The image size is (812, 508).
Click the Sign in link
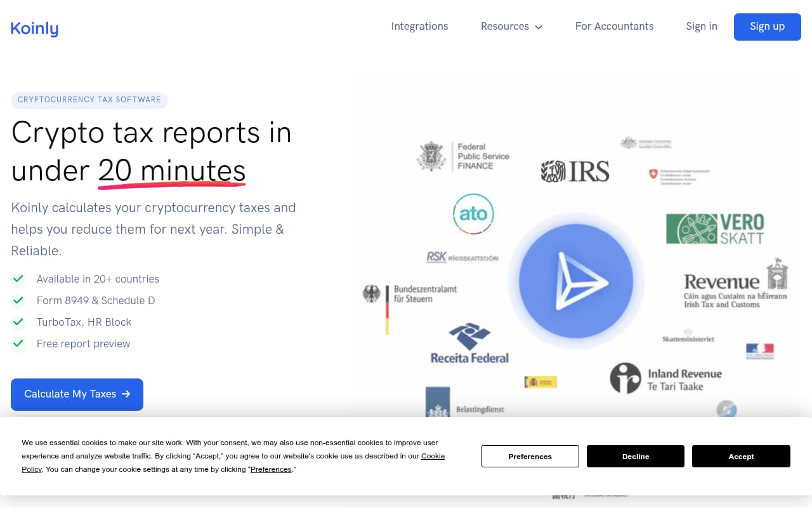pyautogui.click(x=702, y=26)
